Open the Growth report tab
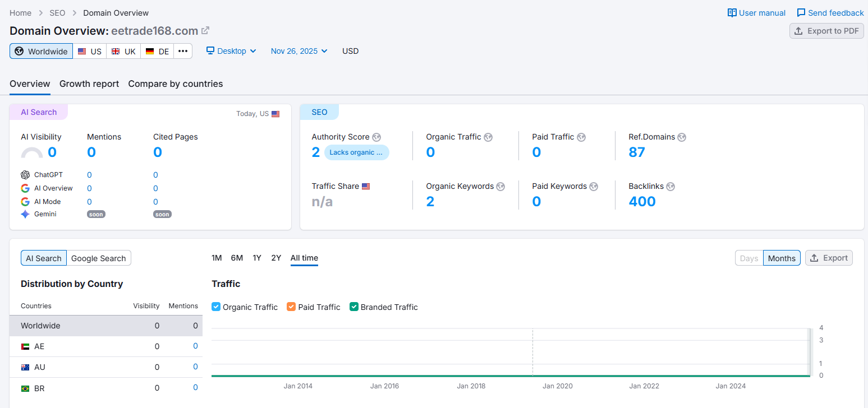868x408 pixels. coord(89,84)
